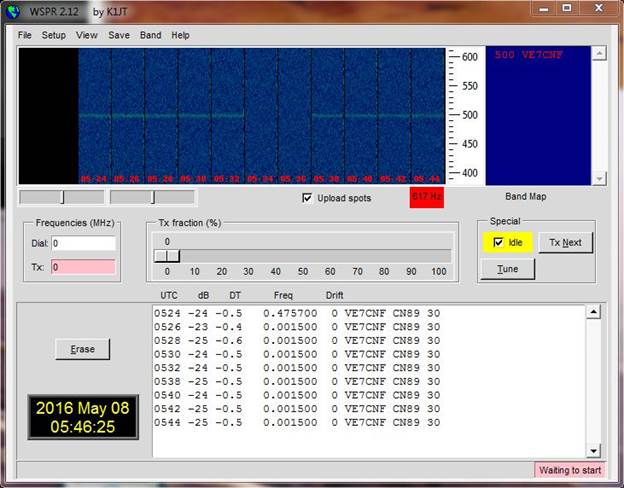Click the Band Map scrollbar up arrow
624x488 pixels.
600,53
